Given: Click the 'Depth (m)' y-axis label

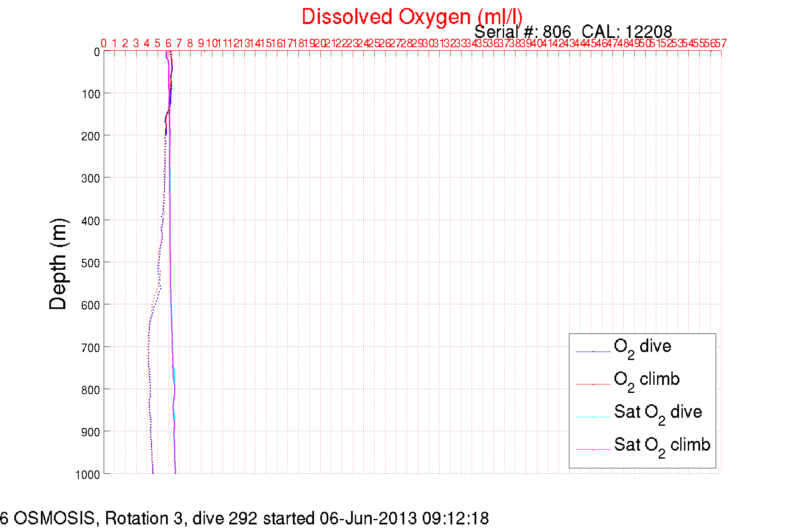Looking at the screenshot, I should 58,264.
